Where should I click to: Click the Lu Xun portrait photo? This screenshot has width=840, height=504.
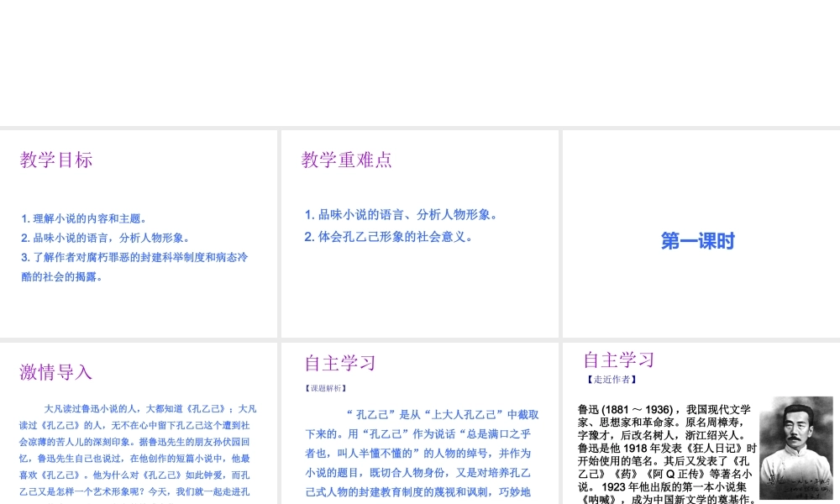(796, 448)
